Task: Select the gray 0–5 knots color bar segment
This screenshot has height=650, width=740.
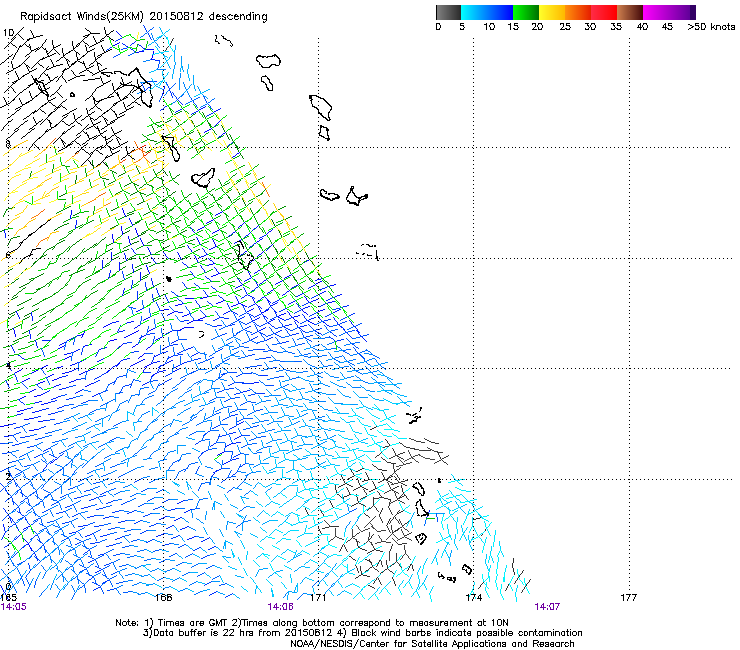Action: [448, 12]
